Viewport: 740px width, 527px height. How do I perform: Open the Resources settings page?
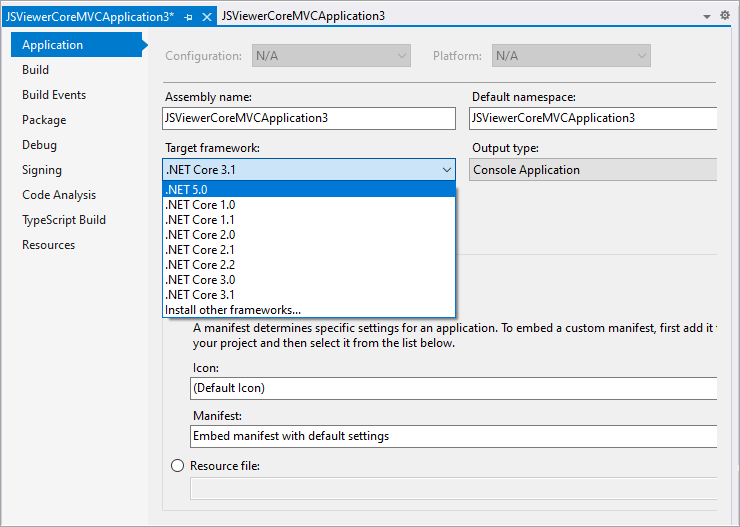(48, 245)
